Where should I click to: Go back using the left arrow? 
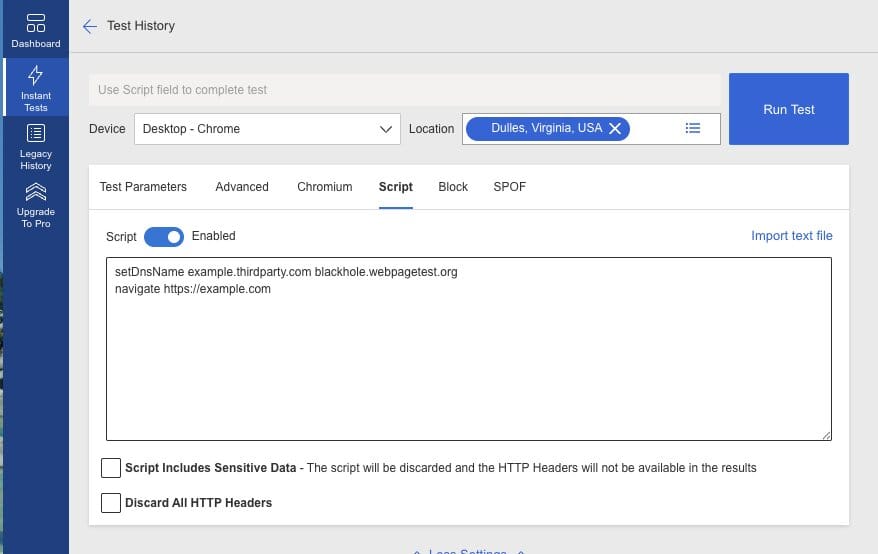[90, 26]
